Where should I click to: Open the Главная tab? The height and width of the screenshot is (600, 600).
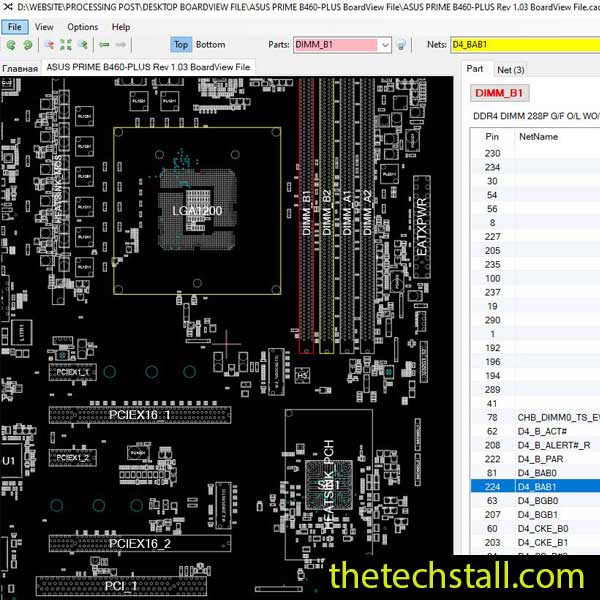[x=20, y=68]
